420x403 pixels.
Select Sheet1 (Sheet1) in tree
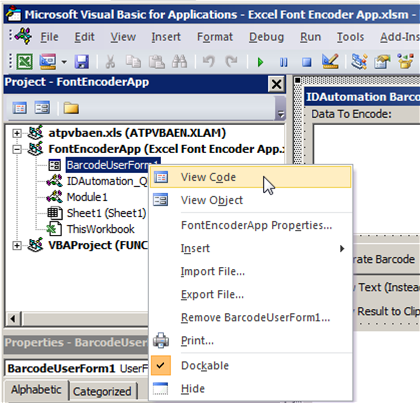pyautogui.click(x=106, y=213)
